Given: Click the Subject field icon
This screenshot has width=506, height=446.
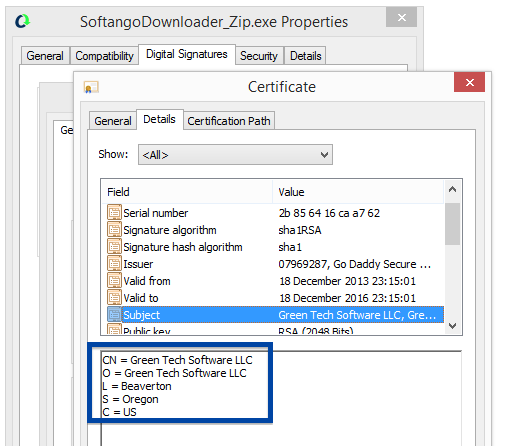Looking at the screenshot, I should 114,315.
